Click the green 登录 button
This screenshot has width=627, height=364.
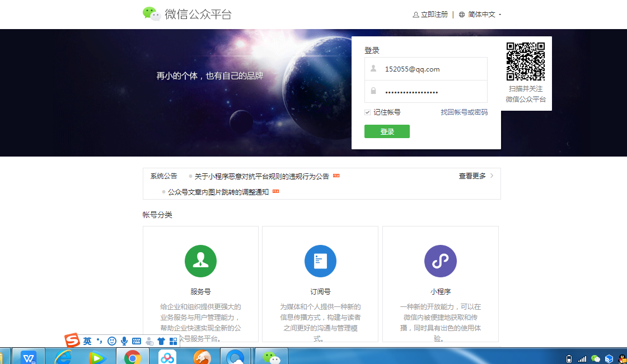pos(387,131)
